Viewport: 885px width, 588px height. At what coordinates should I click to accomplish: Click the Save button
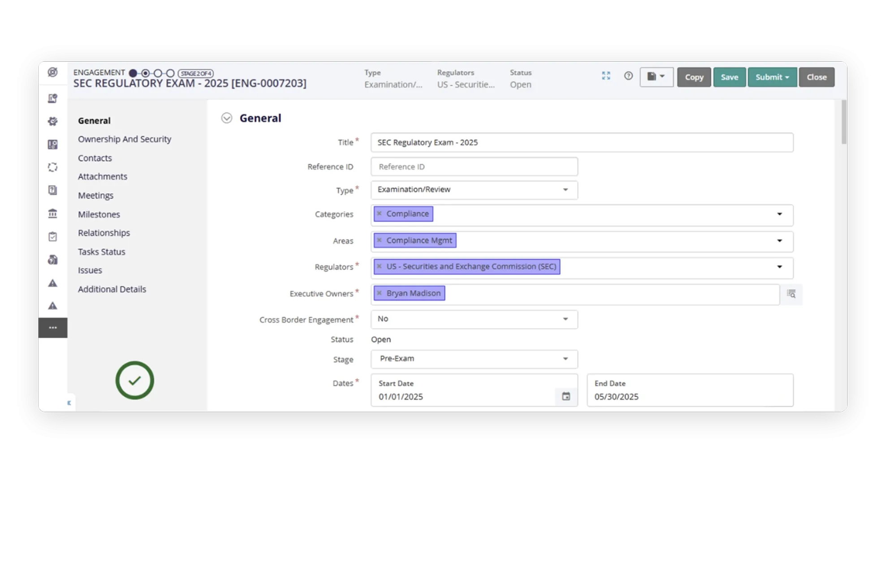729,77
